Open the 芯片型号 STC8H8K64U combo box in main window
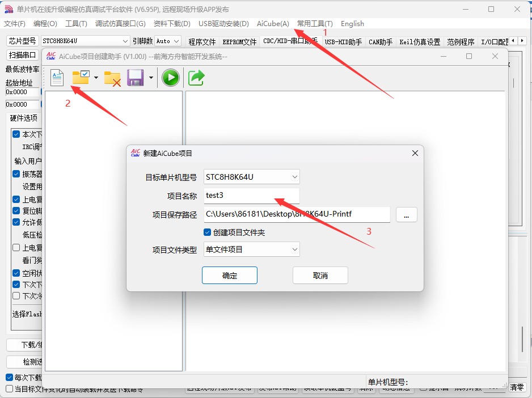532x398 pixels. (85, 41)
